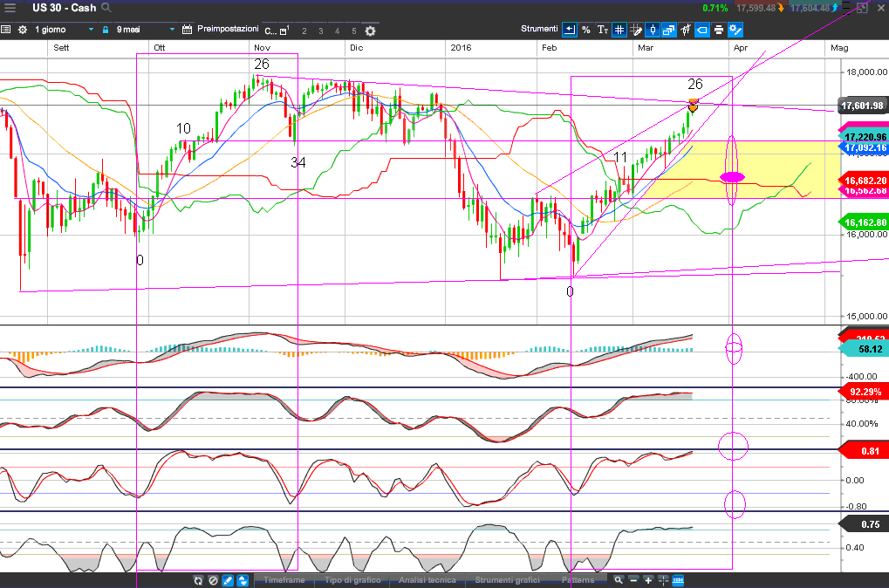Open the preset configuration gear icon

click(370, 31)
